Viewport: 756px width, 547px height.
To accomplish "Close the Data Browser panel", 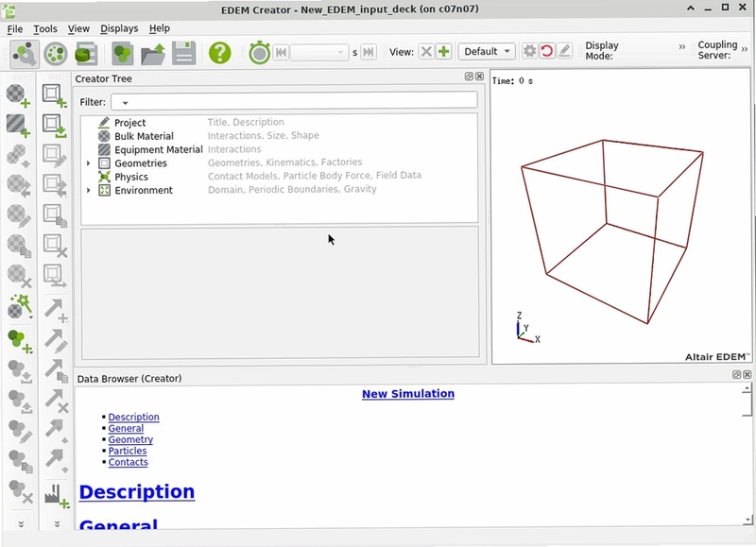I will (x=747, y=374).
